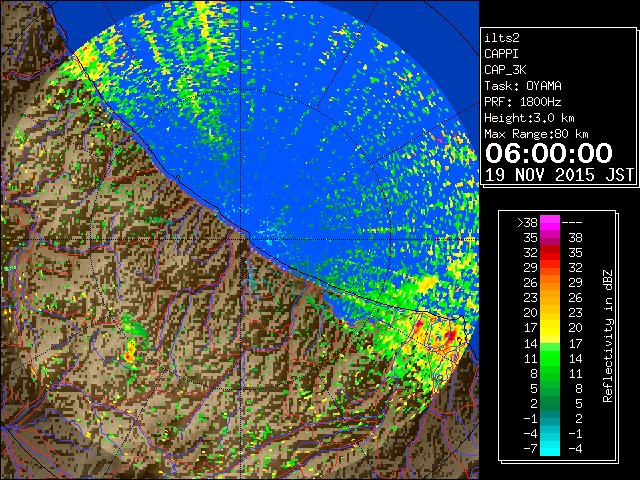The width and height of the screenshot is (640, 480).
Task: Click the 'Reflectivity in dBZ' axis label
Action: coord(608,336)
